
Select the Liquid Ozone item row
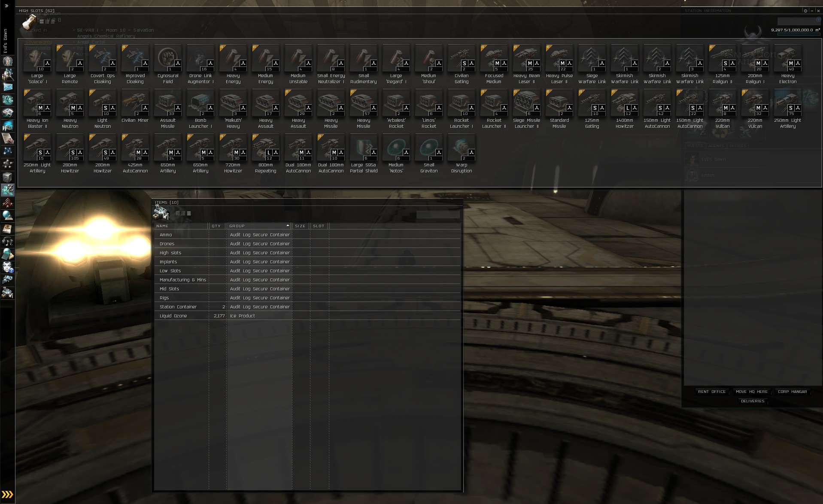click(307, 316)
